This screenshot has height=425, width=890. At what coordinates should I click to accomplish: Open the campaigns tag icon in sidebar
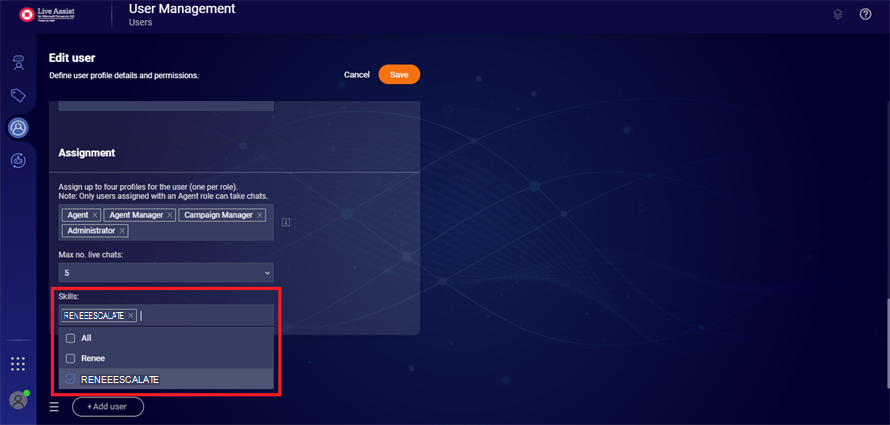pyautogui.click(x=18, y=95)
